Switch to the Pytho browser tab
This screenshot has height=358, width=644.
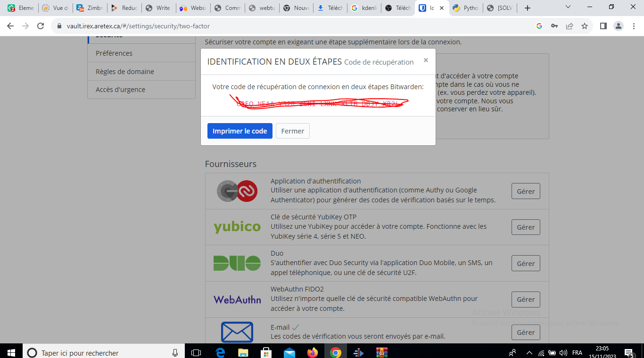466,8
